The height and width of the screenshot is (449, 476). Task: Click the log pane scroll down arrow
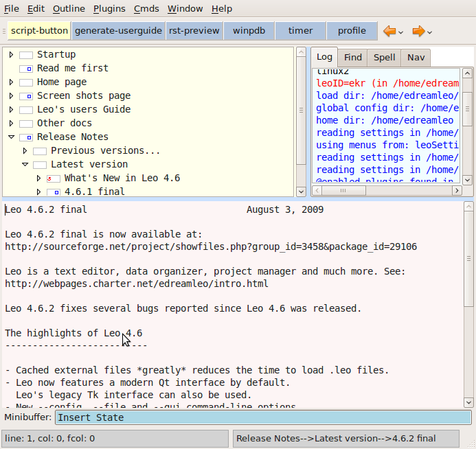(x=467, y=180)
